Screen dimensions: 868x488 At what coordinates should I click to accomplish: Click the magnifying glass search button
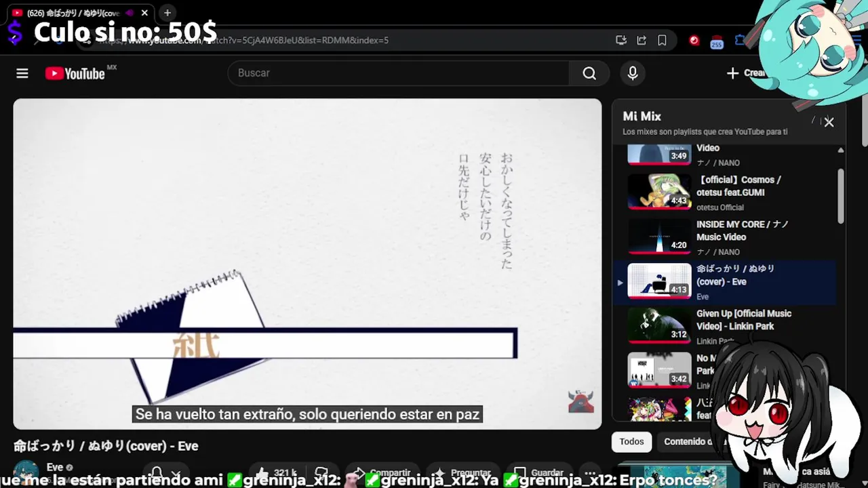[589, 73]
